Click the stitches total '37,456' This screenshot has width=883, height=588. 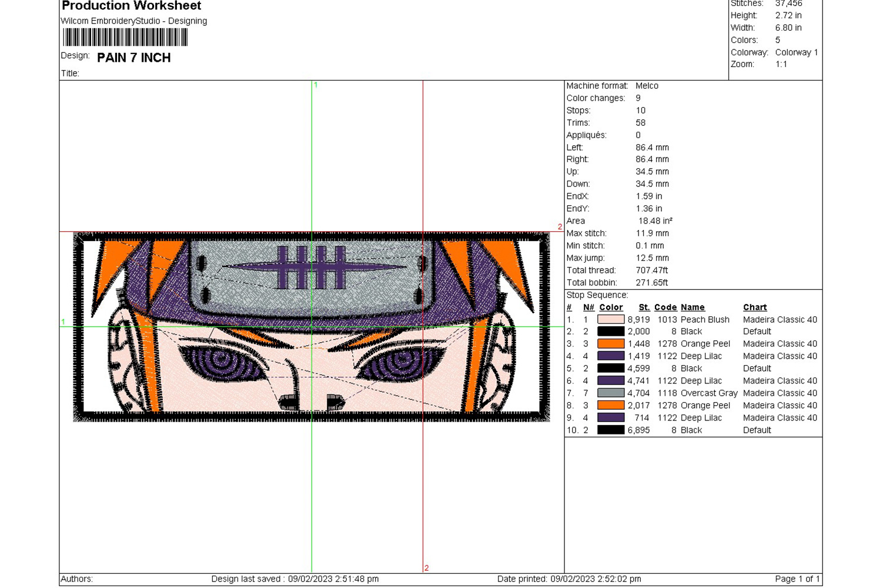789,4
